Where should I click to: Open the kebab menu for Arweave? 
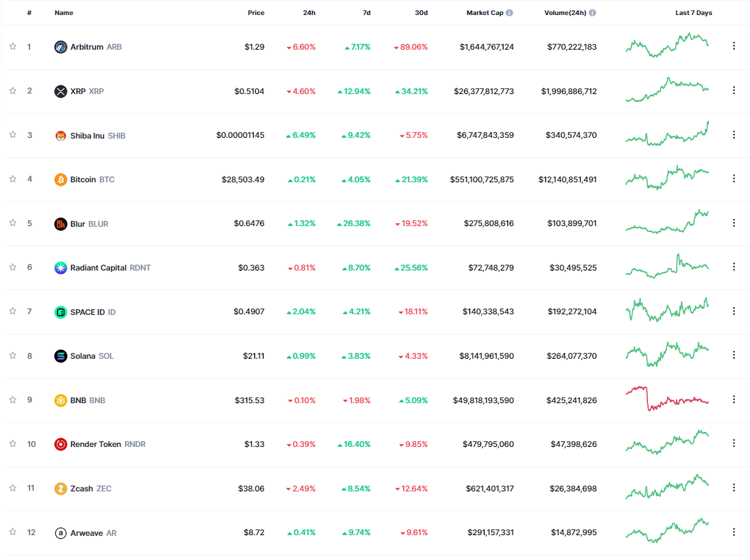click(734, 533)
